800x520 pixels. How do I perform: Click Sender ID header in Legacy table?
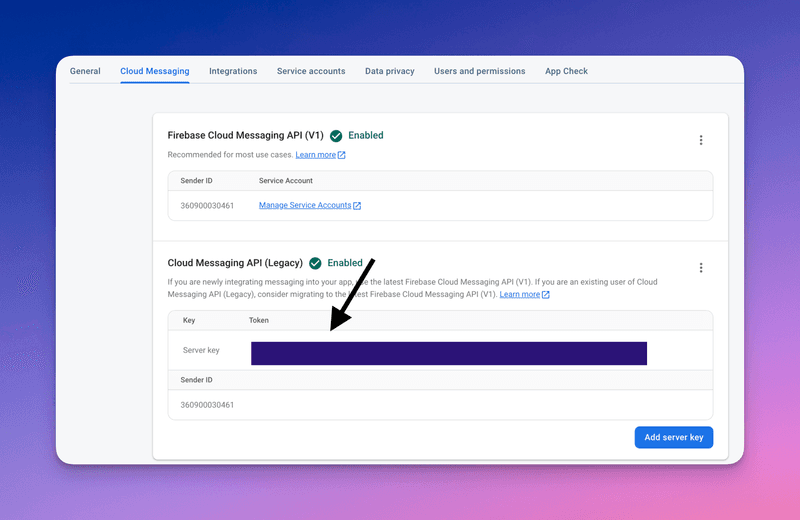196,380
